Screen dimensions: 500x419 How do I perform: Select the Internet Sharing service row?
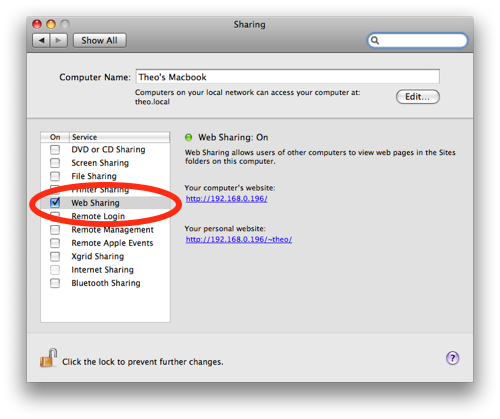(x=105, y=270)
